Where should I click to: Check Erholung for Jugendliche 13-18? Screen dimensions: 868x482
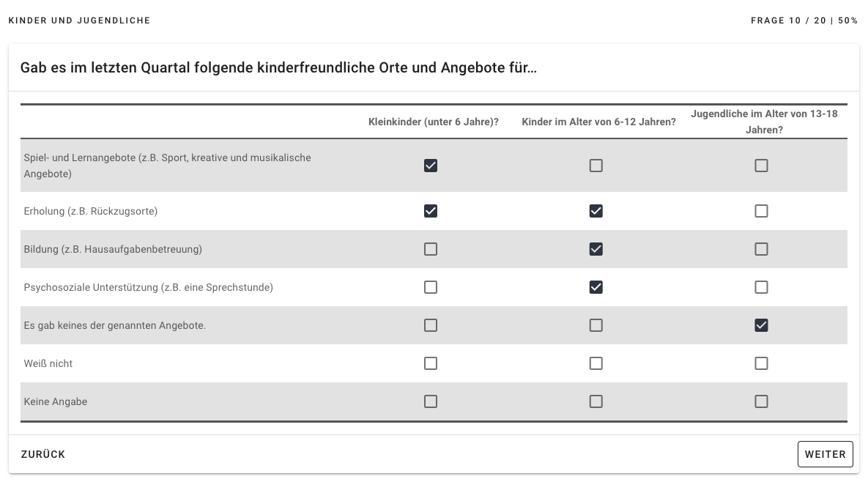(761, 211)
